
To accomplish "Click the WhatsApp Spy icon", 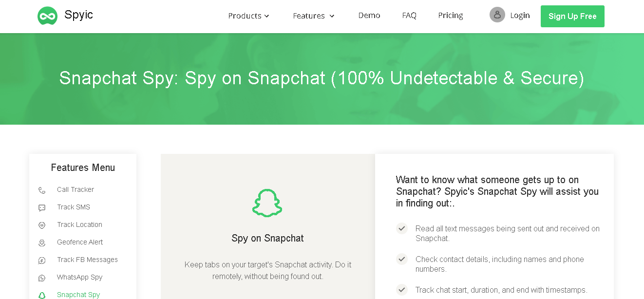I will pyautogui.click(x=42, y=278).
